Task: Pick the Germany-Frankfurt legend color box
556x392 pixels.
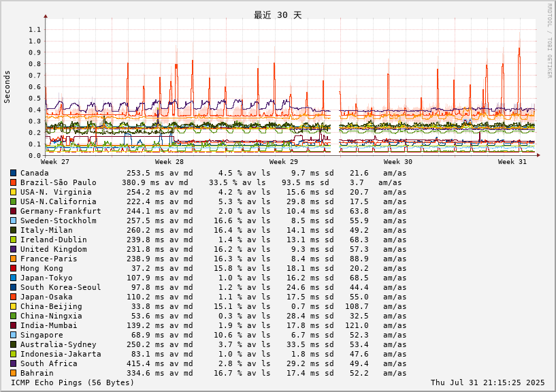Action: click(14, 211)
